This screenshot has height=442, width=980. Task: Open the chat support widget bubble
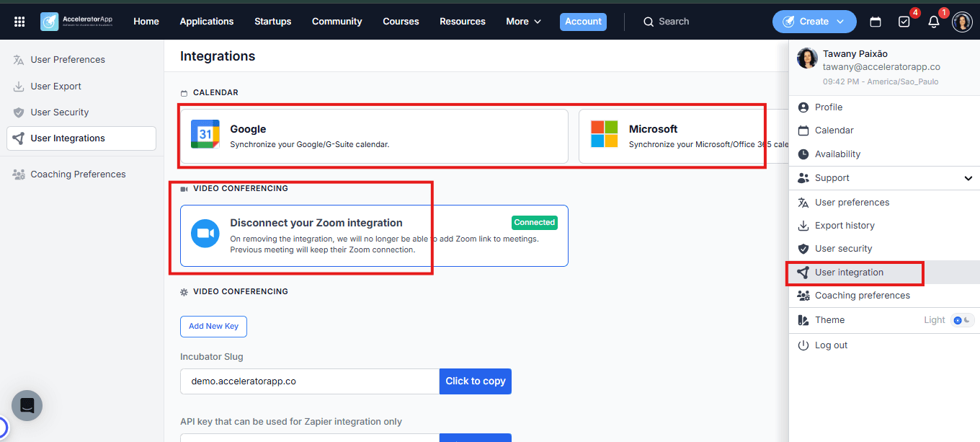tap(27, 406)
